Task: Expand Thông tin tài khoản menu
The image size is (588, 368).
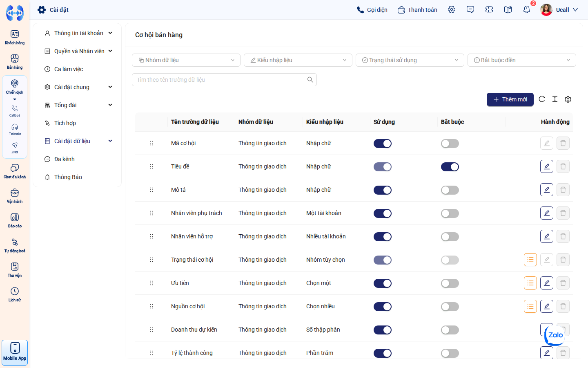Action: click(x=78, y=33)
